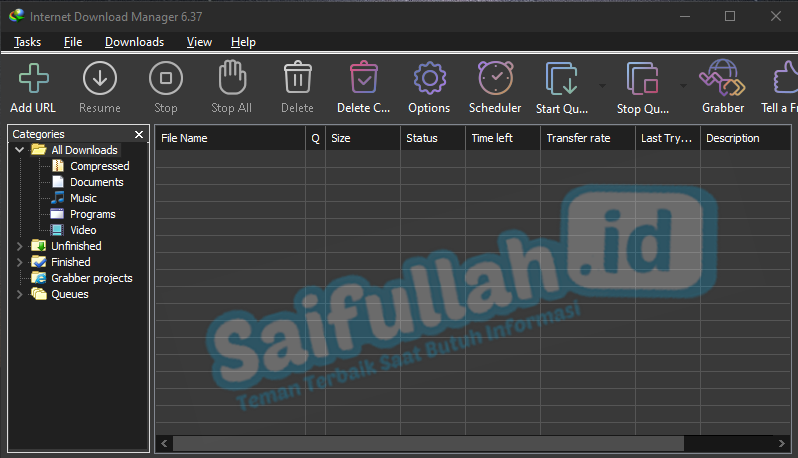The height and width of the screenshot is (458, 798).
Task: Sort by Size column header
Action: coord(363,138)
